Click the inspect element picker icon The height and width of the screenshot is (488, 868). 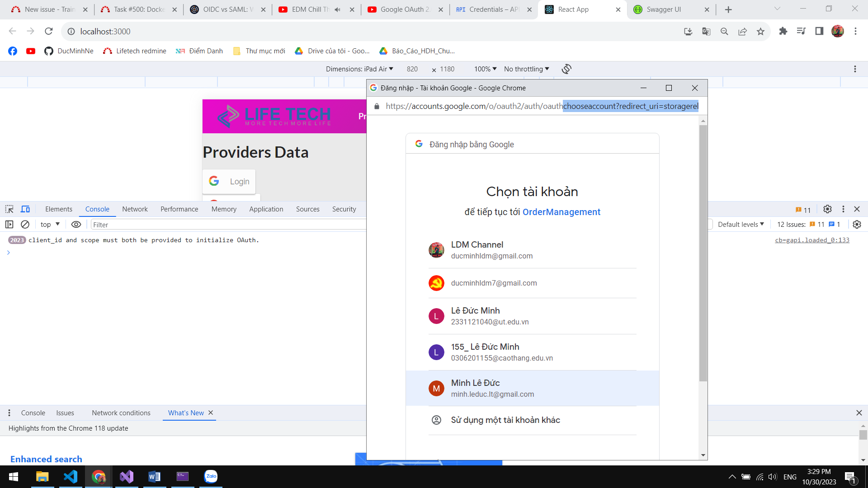[9, 209]
